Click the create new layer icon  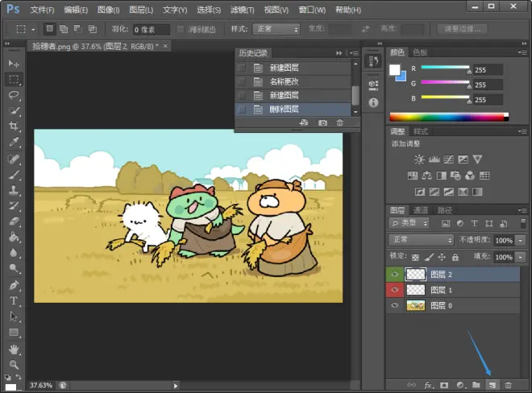(x=493, y=385)
